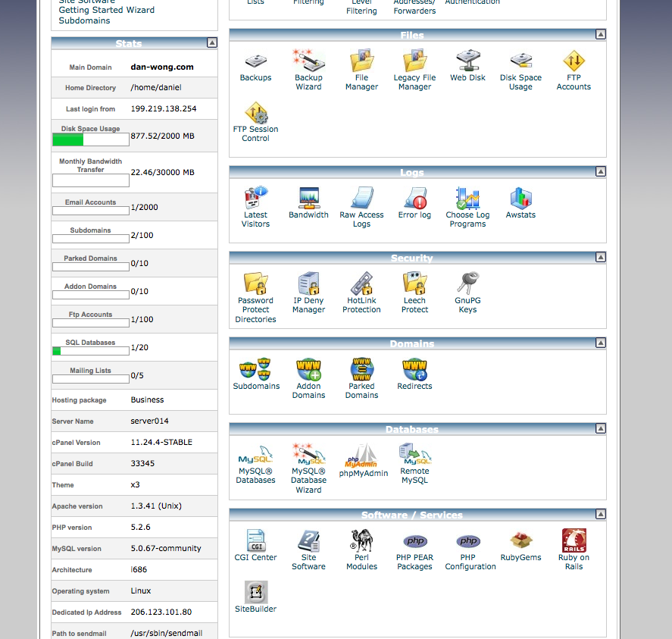Open Raw Access Logs
The width and height of the screenshot is (672, 639).
tap(361, 198)
